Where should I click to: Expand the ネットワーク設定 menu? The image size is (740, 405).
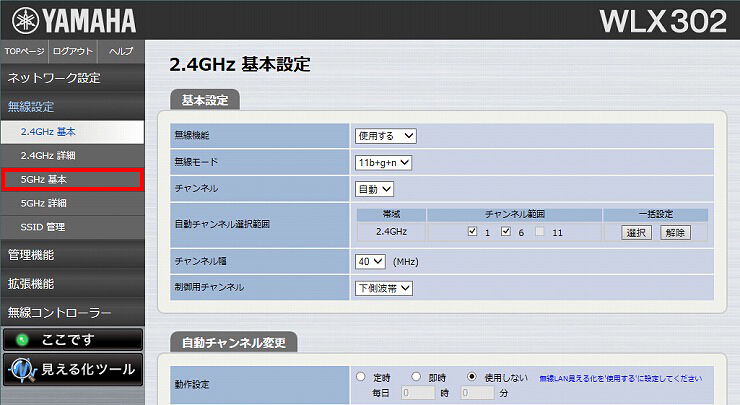(73, 78)
